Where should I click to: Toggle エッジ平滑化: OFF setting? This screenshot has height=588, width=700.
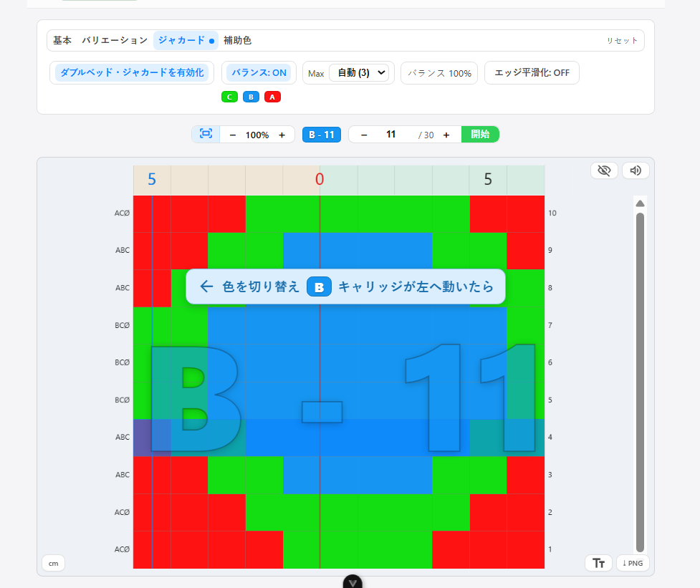click(531, 72)
